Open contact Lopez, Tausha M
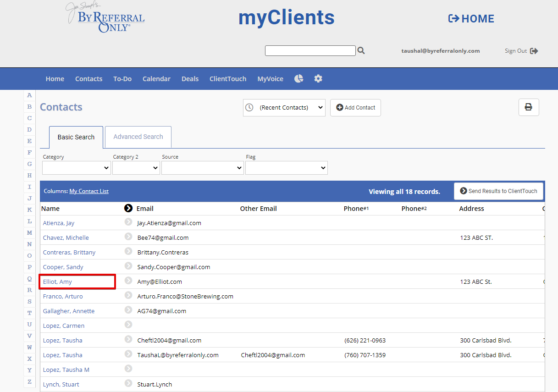The width and height of the screenshot is (558, 392). tap(66, 370)
